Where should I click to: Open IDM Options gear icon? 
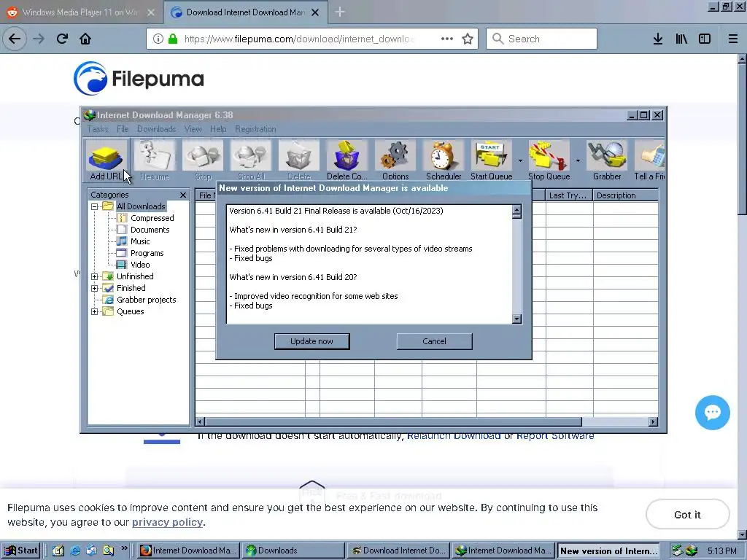point(395,160)
